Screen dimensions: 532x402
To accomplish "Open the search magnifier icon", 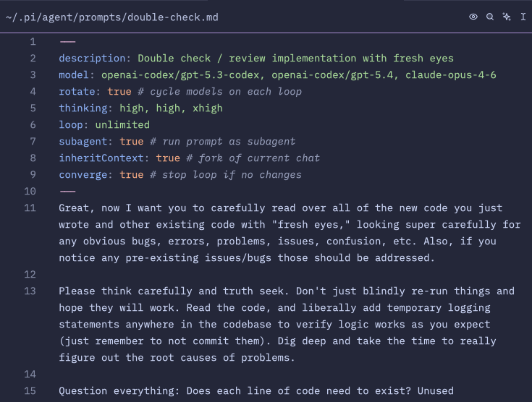I will click(x=490, y=17).
